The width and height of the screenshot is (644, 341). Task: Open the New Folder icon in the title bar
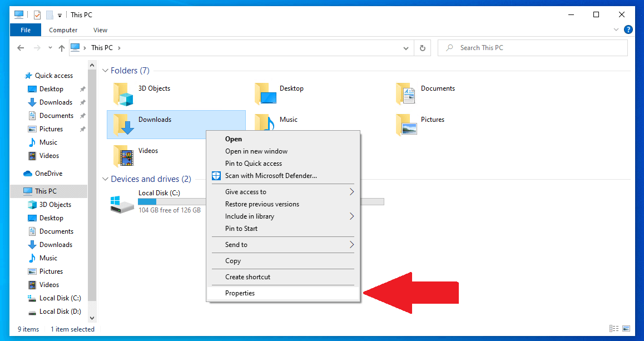[50, 14]
